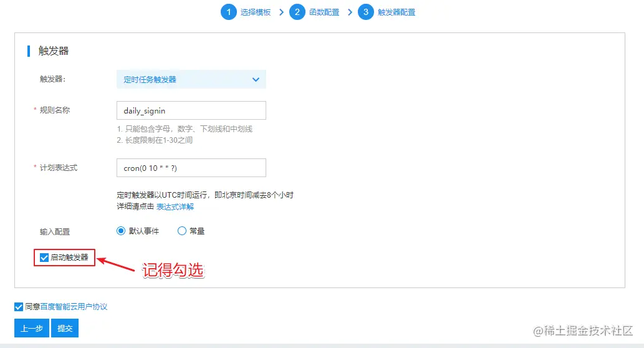Image resolution: width=644 pixels, height=348 pixels.
Task: Focus the 规则名称 field containing daily_signin
Action: pyautogui.click(x=191, y=110)
